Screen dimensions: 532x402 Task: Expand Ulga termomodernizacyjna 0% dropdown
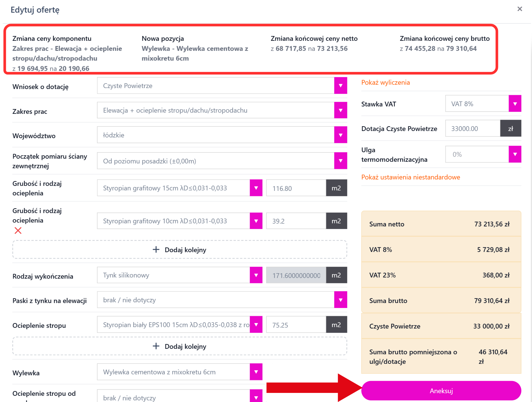point(515,154)
